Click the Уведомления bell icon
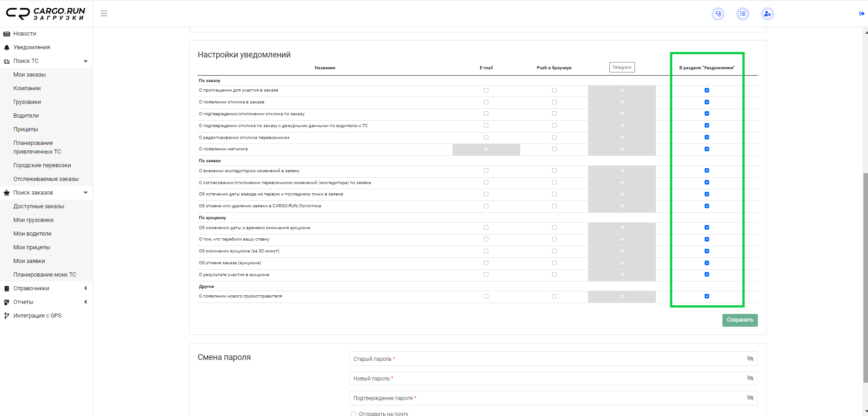 pyautogui.click(x=7, y=47)
